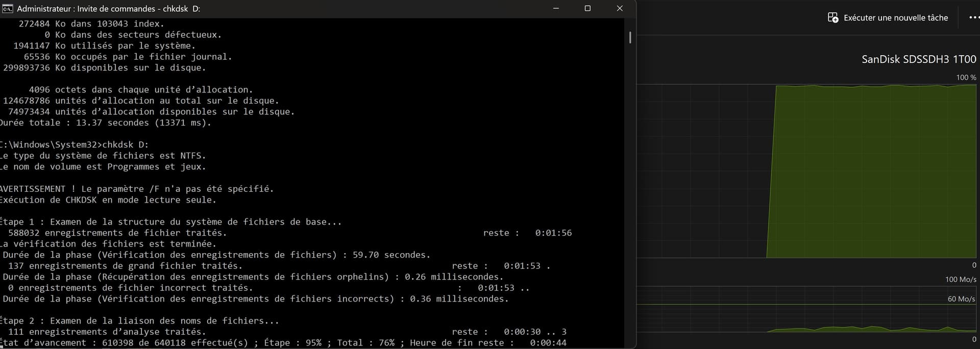Click the green disk activity graph in Task Manager
980x349 pixels.
(x=806, y=171)
